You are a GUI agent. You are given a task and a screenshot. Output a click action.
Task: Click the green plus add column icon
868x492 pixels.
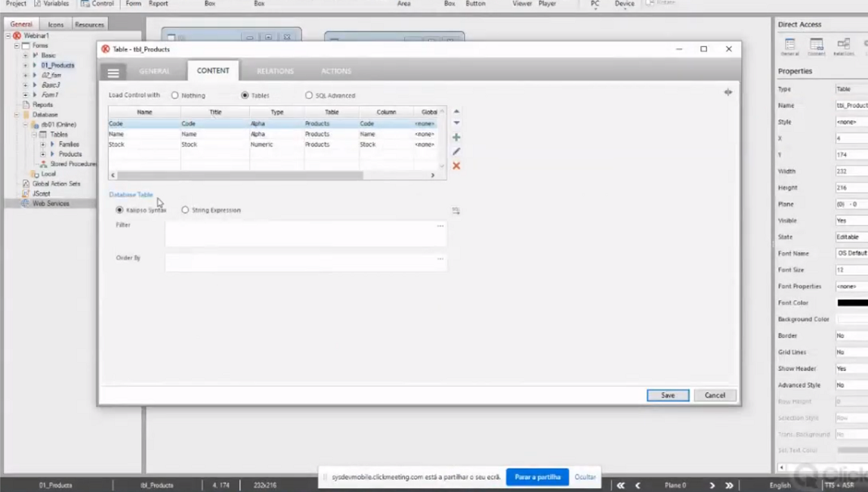coord(456,138)
